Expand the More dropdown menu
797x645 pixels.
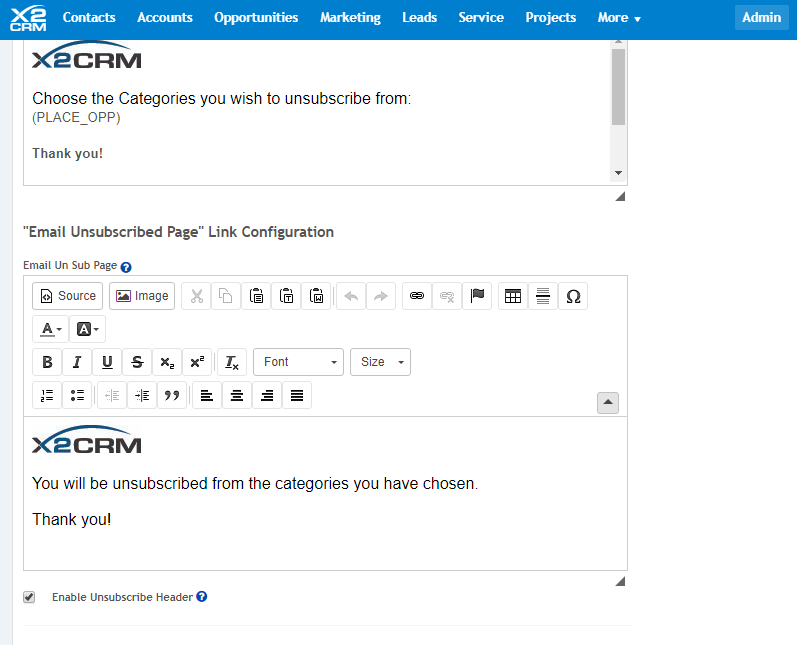(619, 18)
